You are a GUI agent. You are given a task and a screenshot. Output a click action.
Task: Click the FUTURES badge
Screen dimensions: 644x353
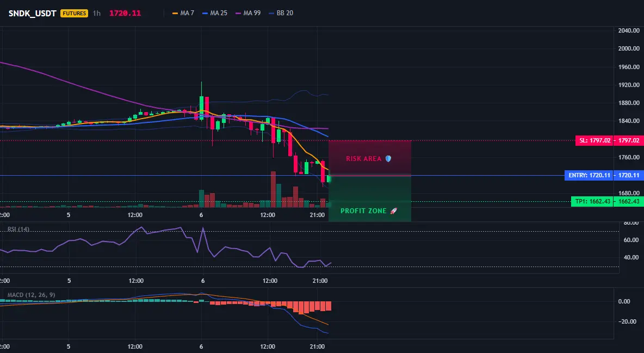tap(74, 13)
